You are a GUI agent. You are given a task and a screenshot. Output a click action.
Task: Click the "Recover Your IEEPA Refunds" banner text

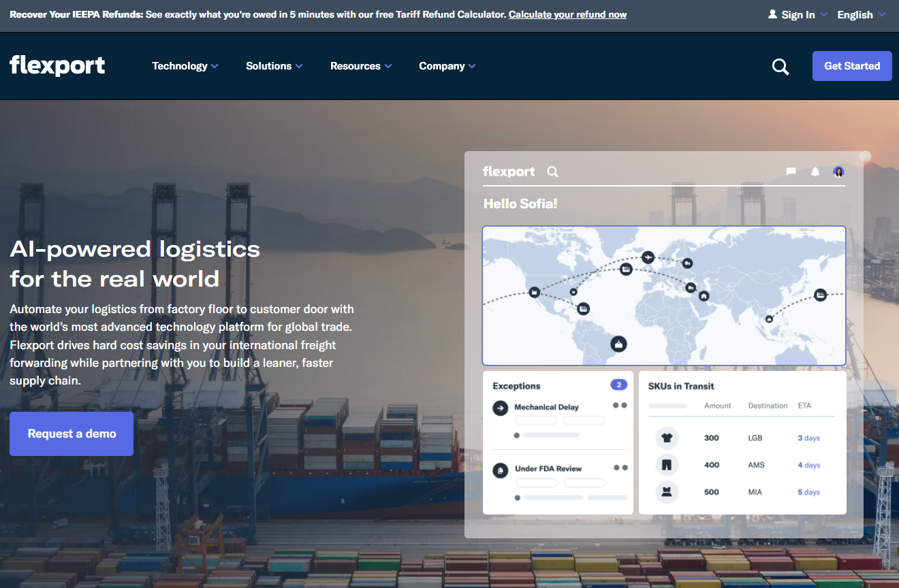(76, 14)
